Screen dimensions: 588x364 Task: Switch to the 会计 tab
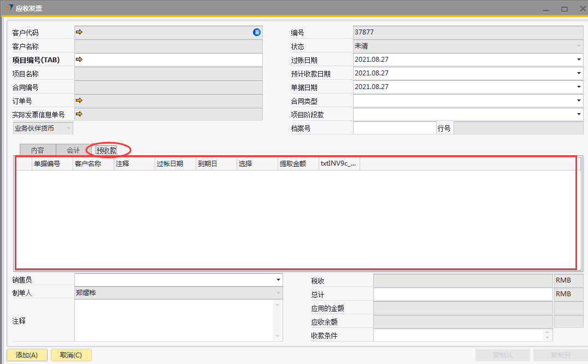pos(73,150)
